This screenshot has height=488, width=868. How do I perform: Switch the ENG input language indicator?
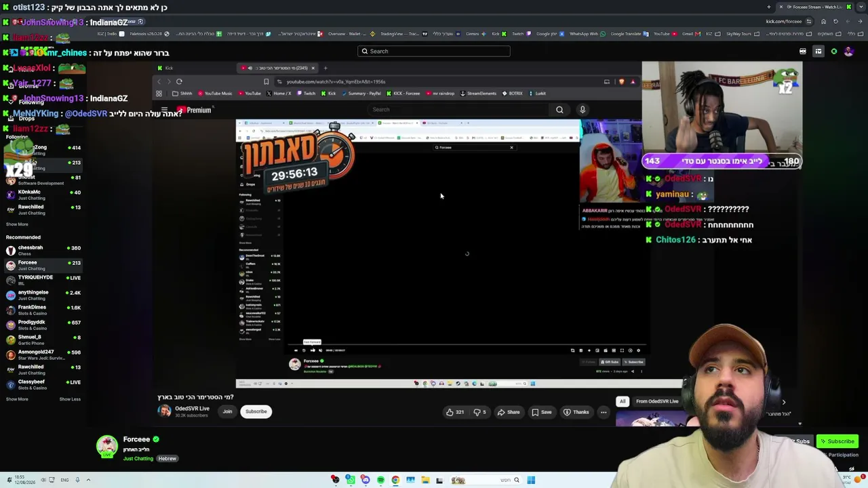(64, 480)
